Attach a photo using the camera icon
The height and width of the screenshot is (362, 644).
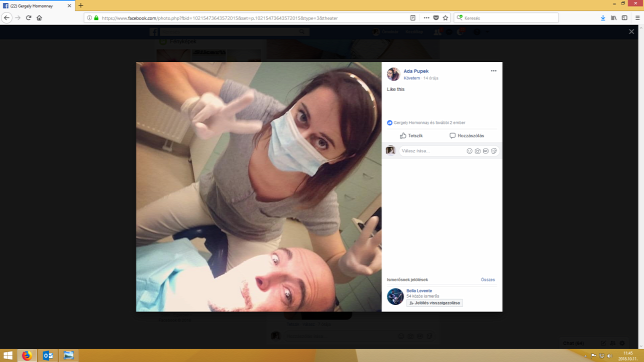(478, 151)
